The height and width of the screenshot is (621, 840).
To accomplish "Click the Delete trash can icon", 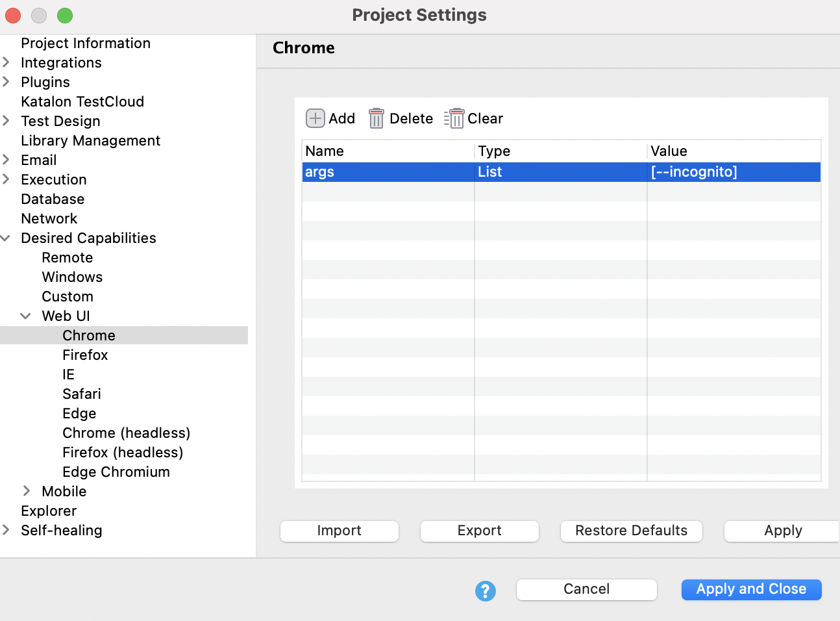I will pos(377,118).
